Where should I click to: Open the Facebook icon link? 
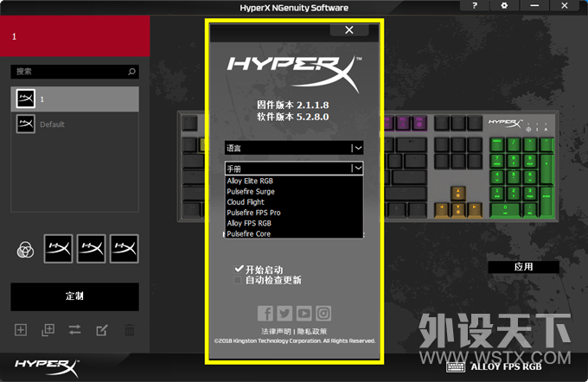(x=265, y=314)
